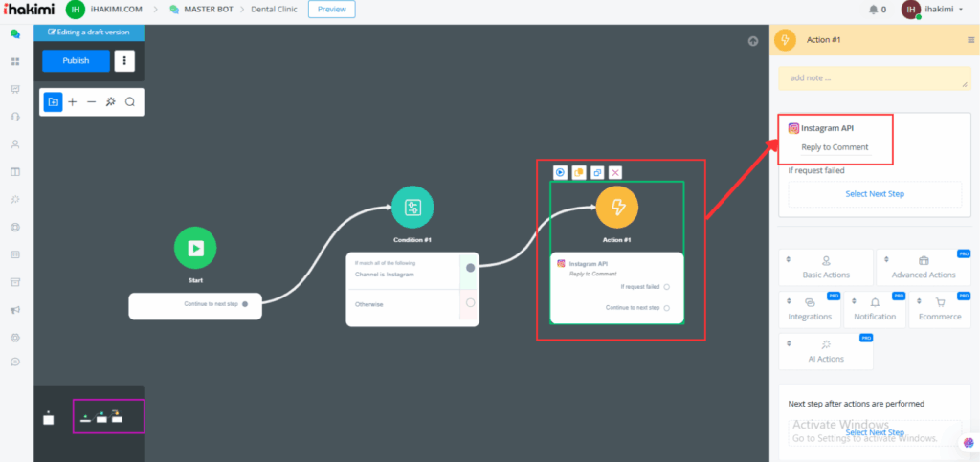Delete Action #1 using the X icon
Viewport: 980px width, 462px height.
pos(615,172)
